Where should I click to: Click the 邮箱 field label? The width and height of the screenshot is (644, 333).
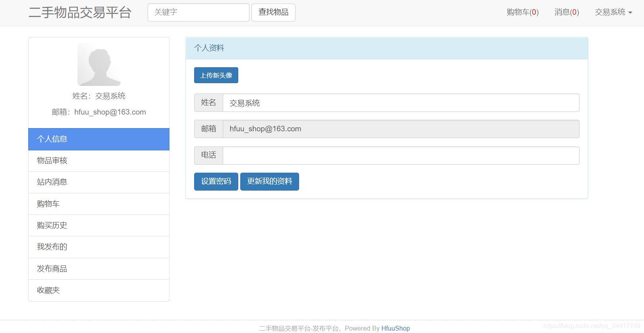(x=208, y=129)
